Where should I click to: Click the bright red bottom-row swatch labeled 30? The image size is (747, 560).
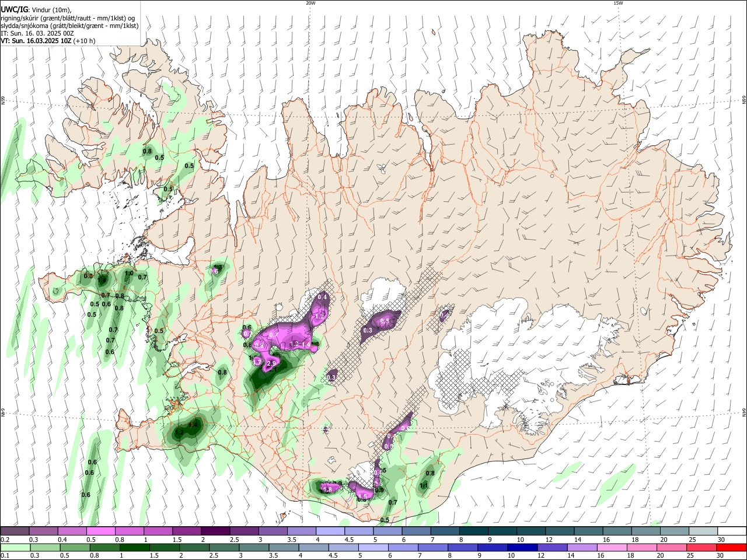731,547
